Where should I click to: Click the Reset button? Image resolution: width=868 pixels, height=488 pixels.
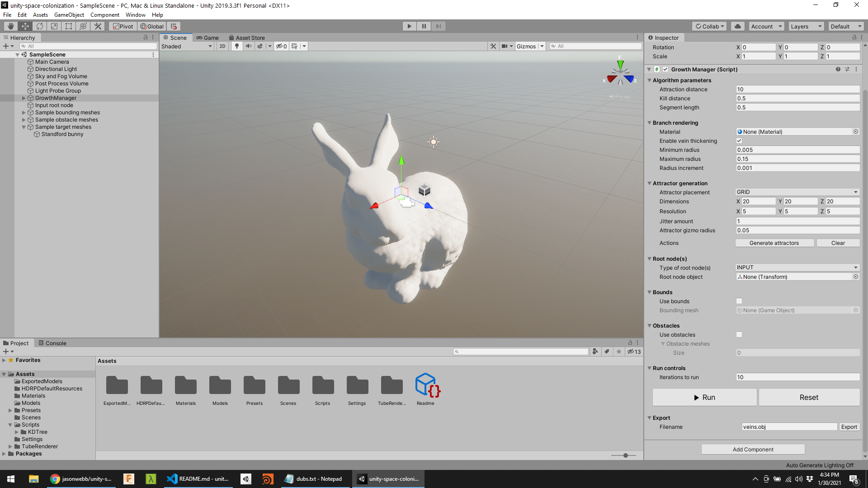pos(809,397)
